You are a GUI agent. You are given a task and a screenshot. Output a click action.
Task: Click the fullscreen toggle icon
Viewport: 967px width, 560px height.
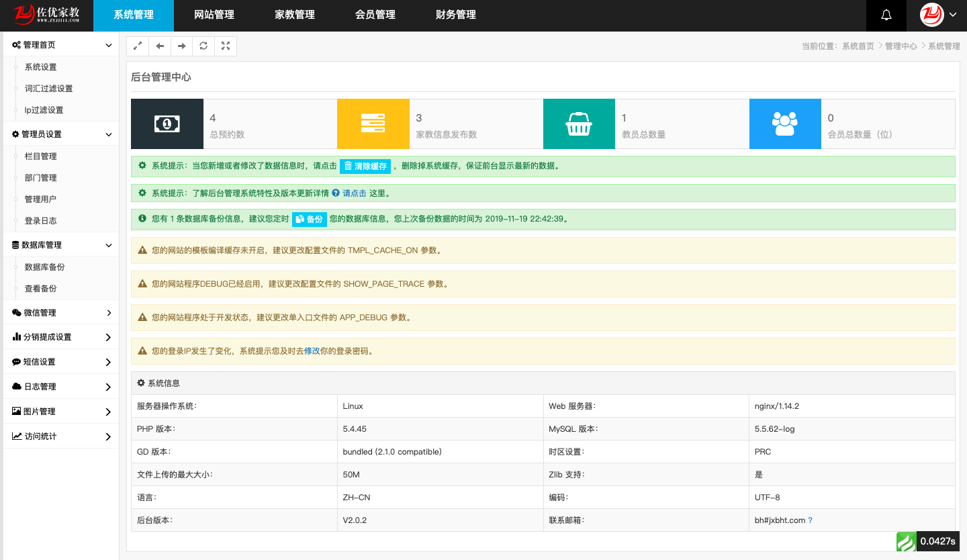pyautogui.click(x=226, y=46)
